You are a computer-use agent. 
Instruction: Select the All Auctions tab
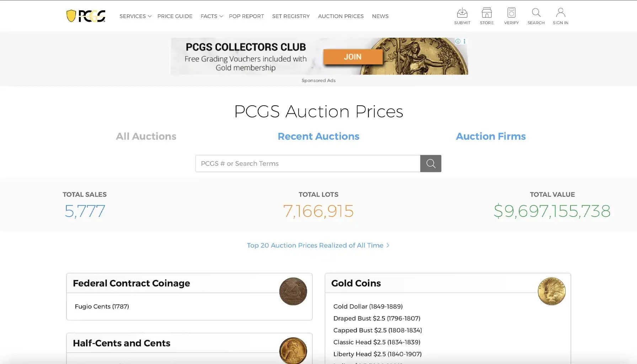coord(146,136)
